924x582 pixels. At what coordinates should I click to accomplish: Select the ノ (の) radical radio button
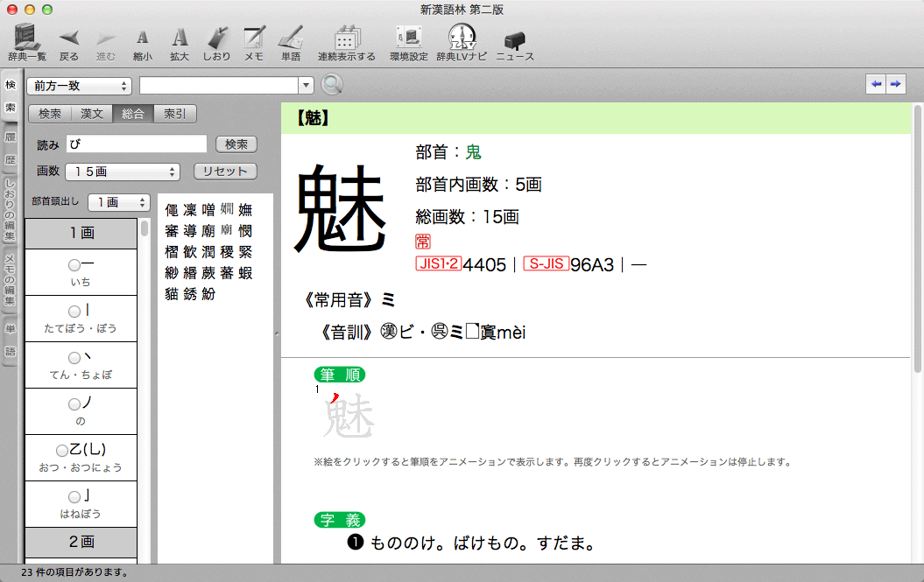(x=74, y=403)
